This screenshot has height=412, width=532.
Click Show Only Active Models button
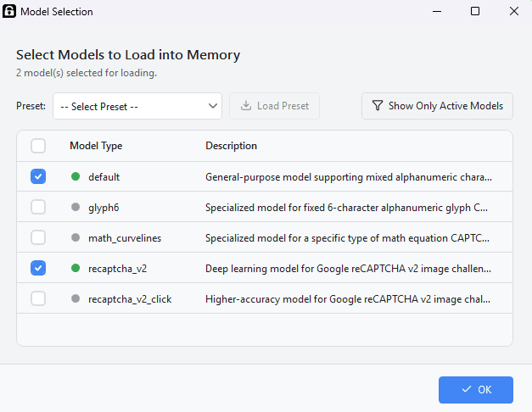tap(437, 106)
